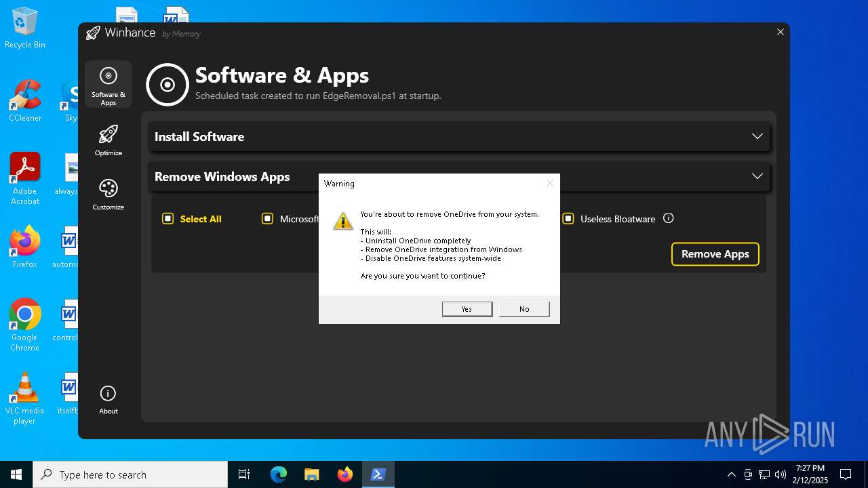The width and height of the screenshot is (868, 488).
Task: Click the 'Scheduled task created' status text
Action: tap(318, 96)
